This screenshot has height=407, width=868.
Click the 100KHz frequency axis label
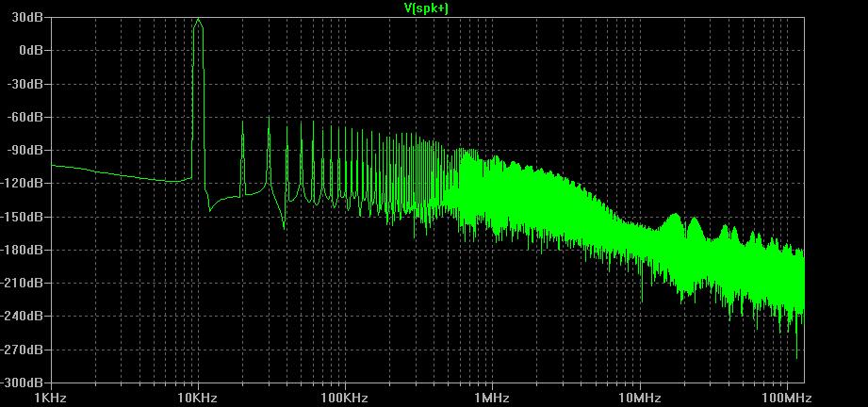[x=346, y=399]
